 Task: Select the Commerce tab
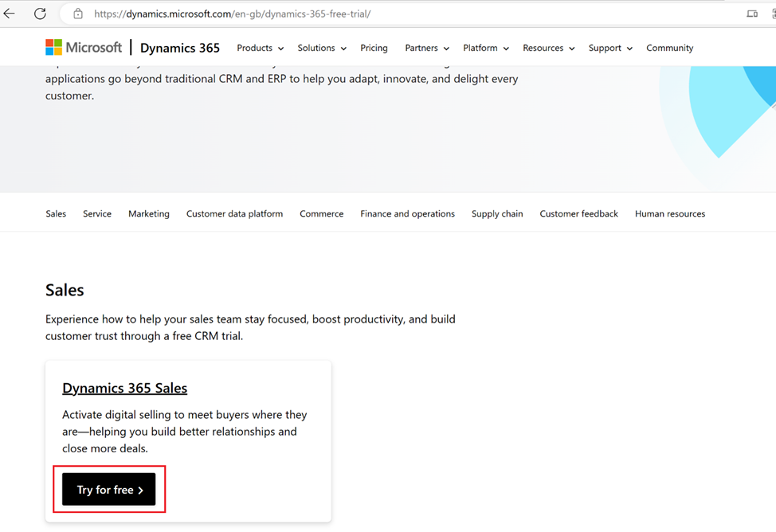click(322, 213)
